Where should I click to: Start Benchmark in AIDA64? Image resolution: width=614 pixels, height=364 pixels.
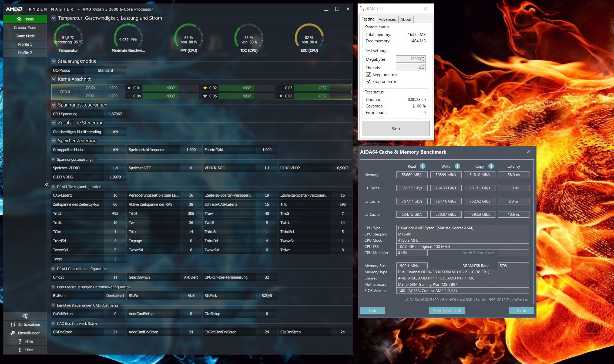447,311
